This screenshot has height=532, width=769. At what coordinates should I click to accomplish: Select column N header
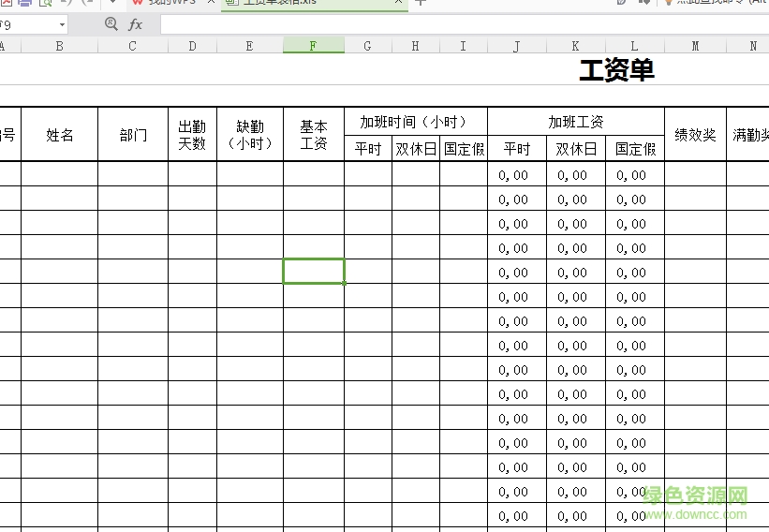coord(747,46)
